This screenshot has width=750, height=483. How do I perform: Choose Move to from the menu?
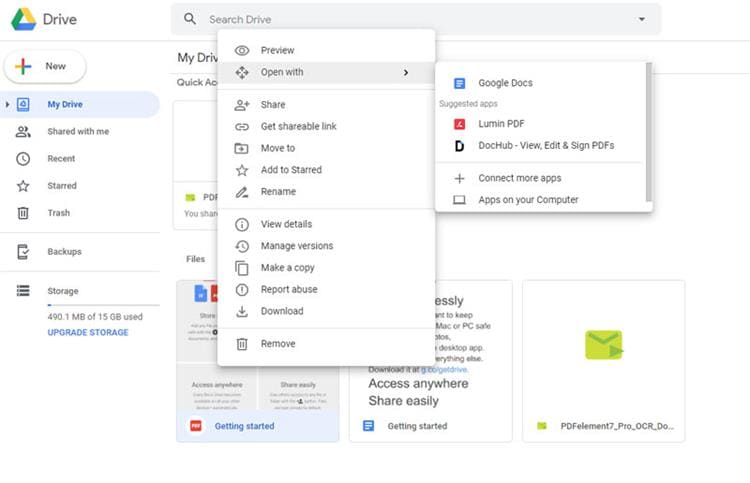tap(326, 148)
